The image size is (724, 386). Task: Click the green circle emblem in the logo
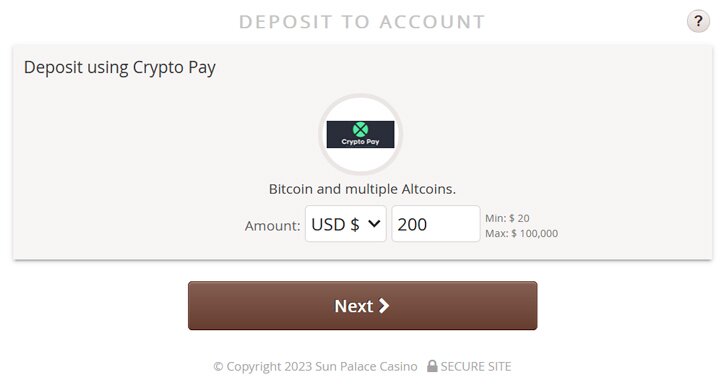click(360, 130)
